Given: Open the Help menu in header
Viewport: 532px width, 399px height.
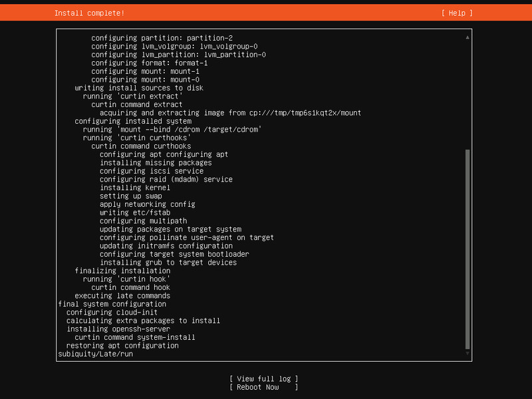Looking at the screenshot, I should tap(457, 13).
